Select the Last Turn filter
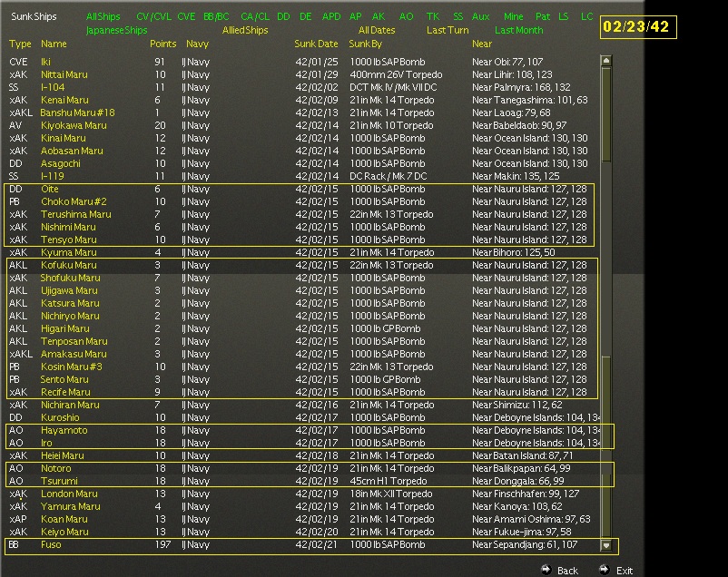728x577 pixels. pos(448,31)
